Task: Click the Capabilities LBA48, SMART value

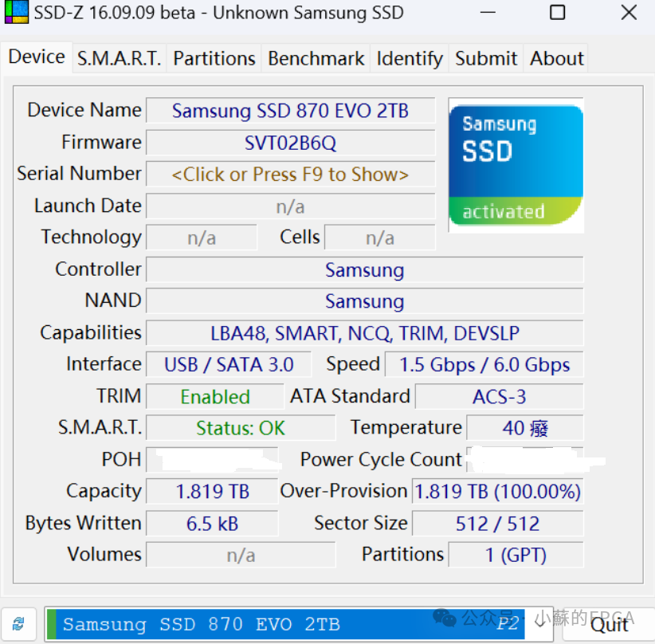Action: [365, 333]
